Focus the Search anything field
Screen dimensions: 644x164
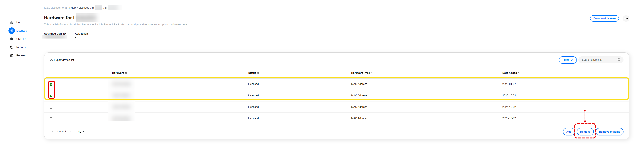click(598, 60)
